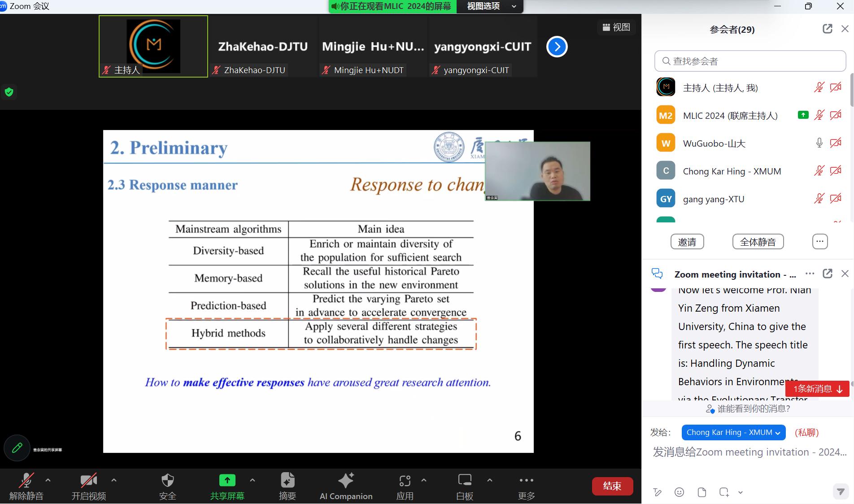Viewport: 854px width, 504px height.
Task: Click the green encryption shield icon
Action: tap(9, 92)
